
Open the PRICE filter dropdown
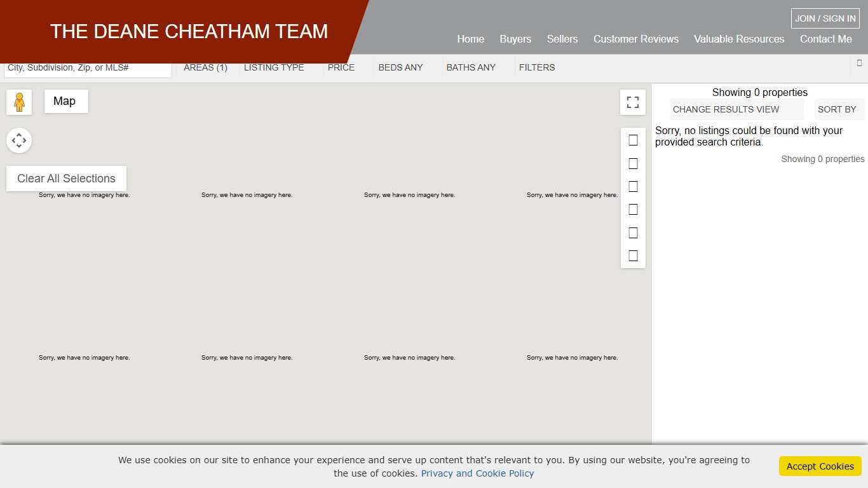point(341,67)
